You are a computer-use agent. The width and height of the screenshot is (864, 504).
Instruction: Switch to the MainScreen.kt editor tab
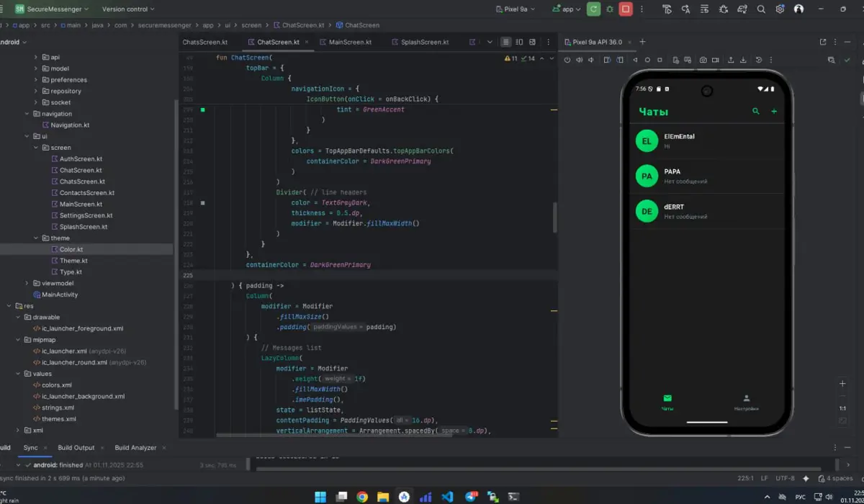[345, 42]
